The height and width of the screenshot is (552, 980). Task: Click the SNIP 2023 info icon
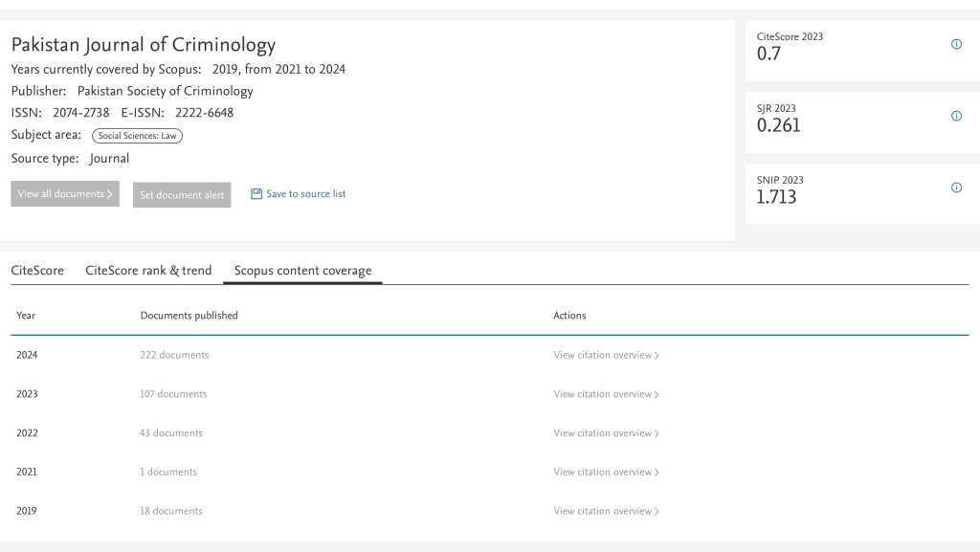click(956, 188)
